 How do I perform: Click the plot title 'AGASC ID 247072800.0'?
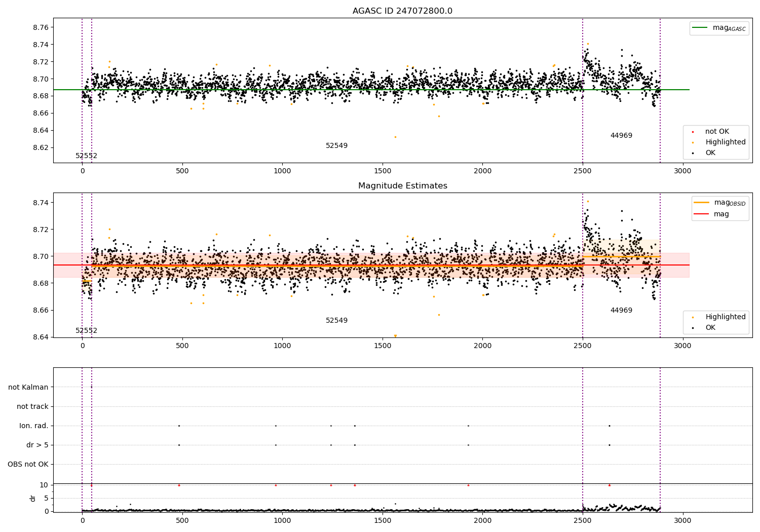coord(403,11)
